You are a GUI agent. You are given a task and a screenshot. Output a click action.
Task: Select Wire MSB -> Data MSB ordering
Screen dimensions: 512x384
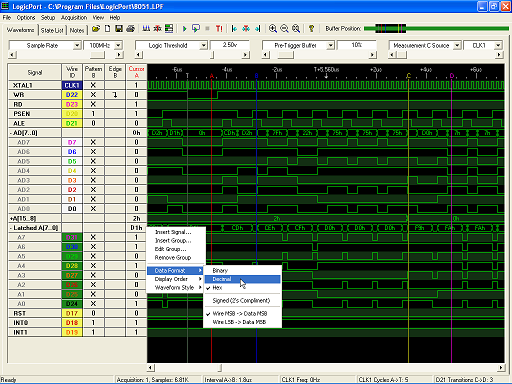pos(240,313)
